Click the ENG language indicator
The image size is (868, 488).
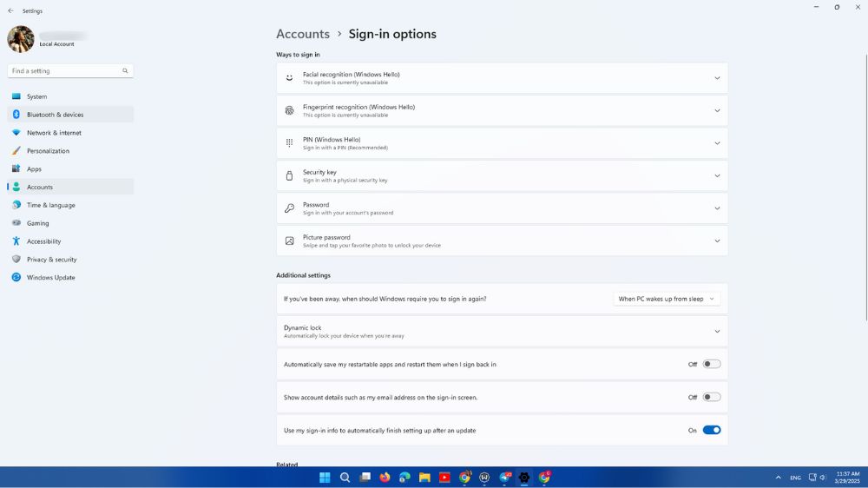(x=795, y=478)
